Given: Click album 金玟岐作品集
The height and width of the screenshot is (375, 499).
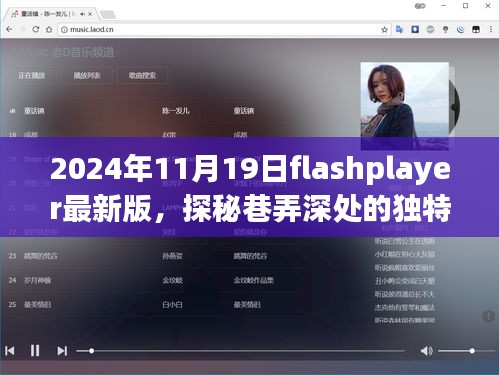Looking at the screenshot, I should pyautogui.click(x=254, y=280).
